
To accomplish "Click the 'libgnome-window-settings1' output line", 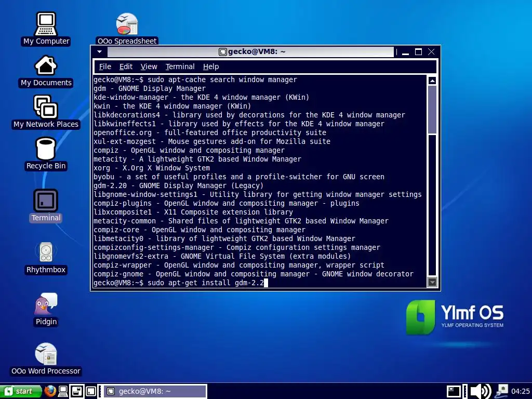I will 258,194.
